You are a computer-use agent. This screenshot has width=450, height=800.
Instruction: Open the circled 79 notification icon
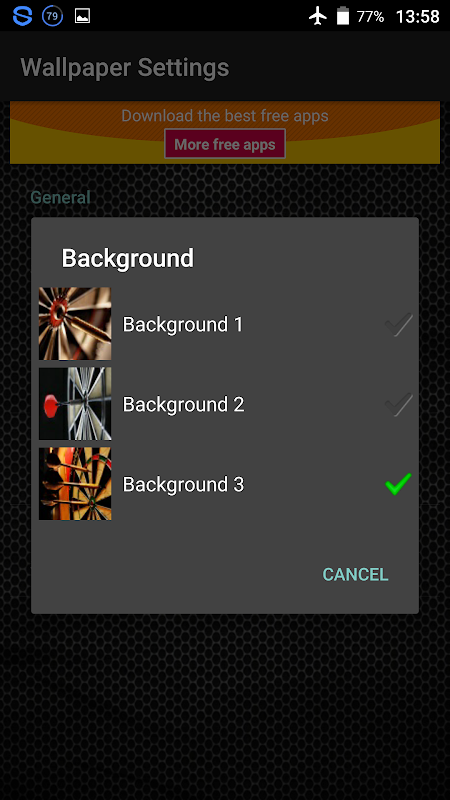pyautogui.click(x=52, y=16)
